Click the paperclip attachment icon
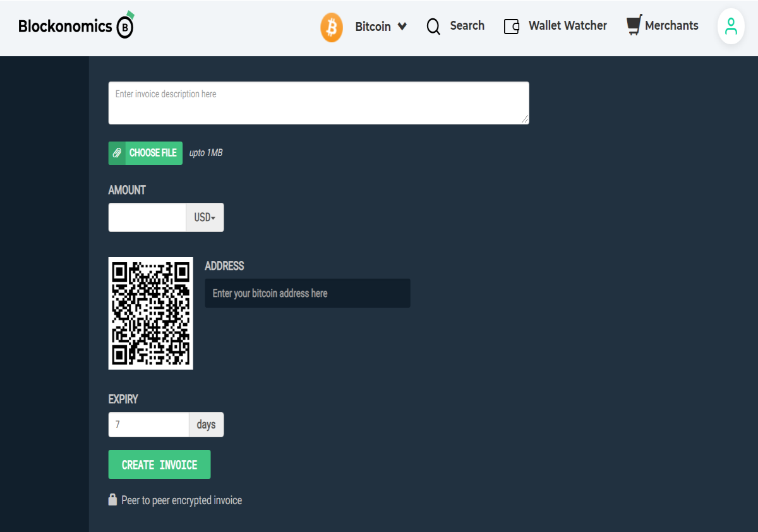This screenshot has width=758, height=532. 117,153
